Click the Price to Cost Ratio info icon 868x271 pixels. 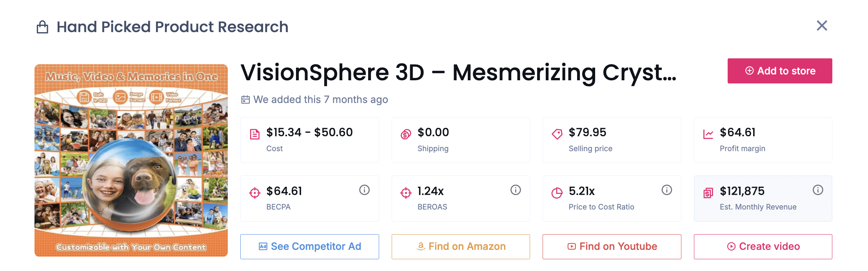click(x=666, y=190)
